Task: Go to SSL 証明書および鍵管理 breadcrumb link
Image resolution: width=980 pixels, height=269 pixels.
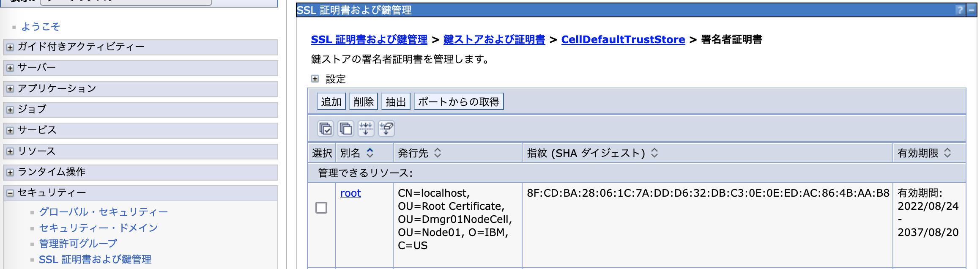Action: pyautogui.click(x=369, y=39)
